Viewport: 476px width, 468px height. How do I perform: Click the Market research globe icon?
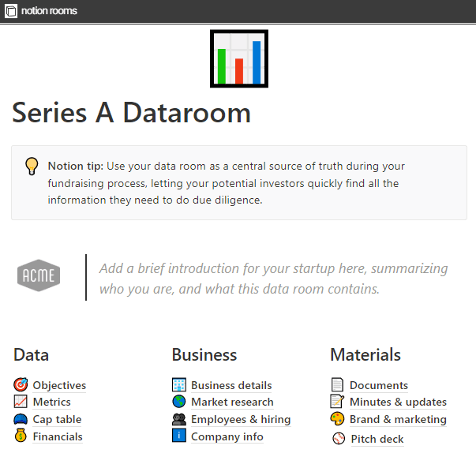pyautogui.click(x=179, y=401)
